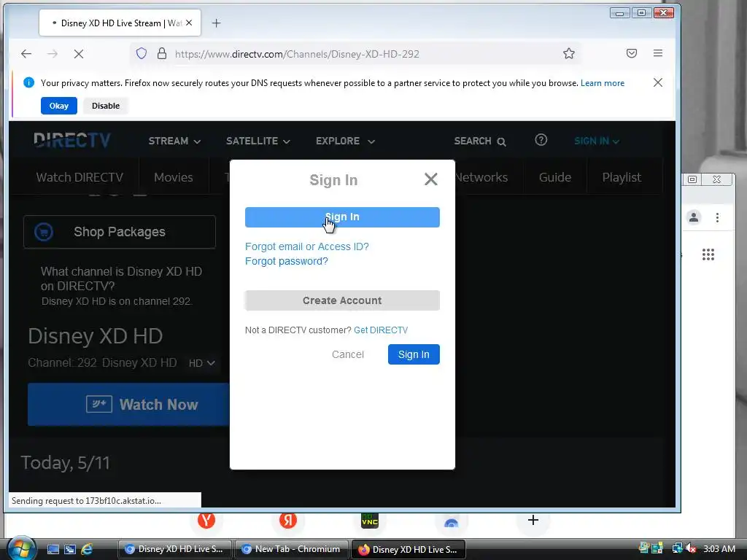Bookmark page with the star icon
This screenshot has height=560, width=747.
click(569, 53)
